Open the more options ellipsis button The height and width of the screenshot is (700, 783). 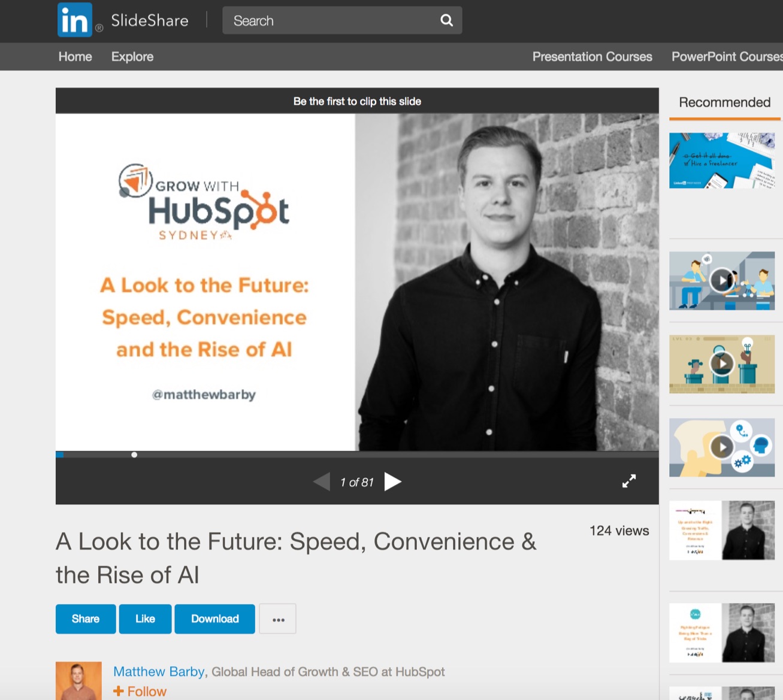[278, 619]
